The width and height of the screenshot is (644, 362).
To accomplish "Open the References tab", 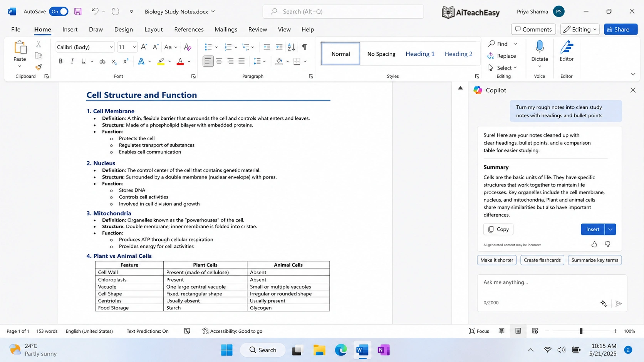I will [189, 29].
